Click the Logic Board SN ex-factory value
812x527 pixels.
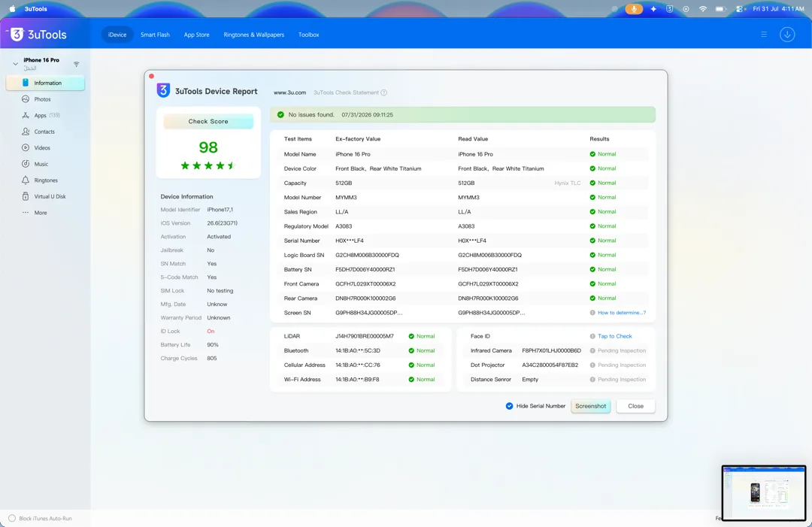(x=367, y=255)
